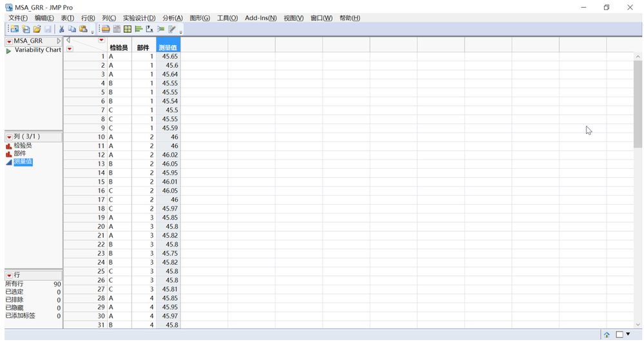Click the Cut scissors icon
The height and width of the screenshot is (342, 644).
point(61,29)
